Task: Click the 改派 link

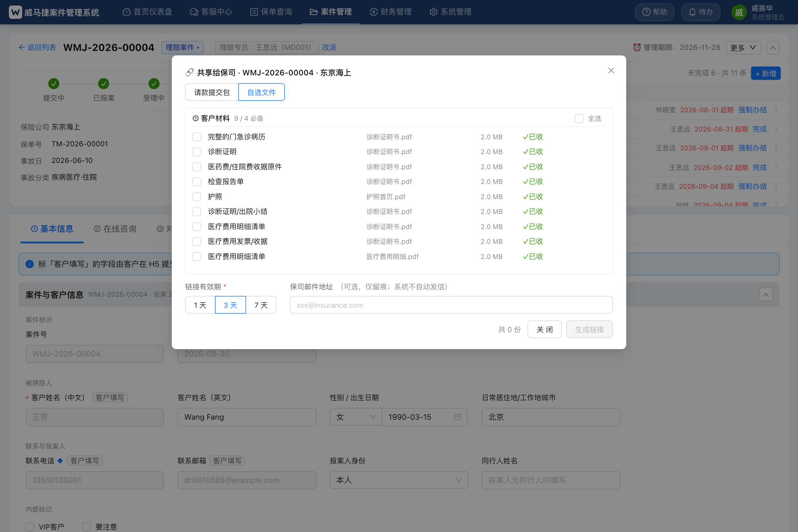Action: pos(329,47)
